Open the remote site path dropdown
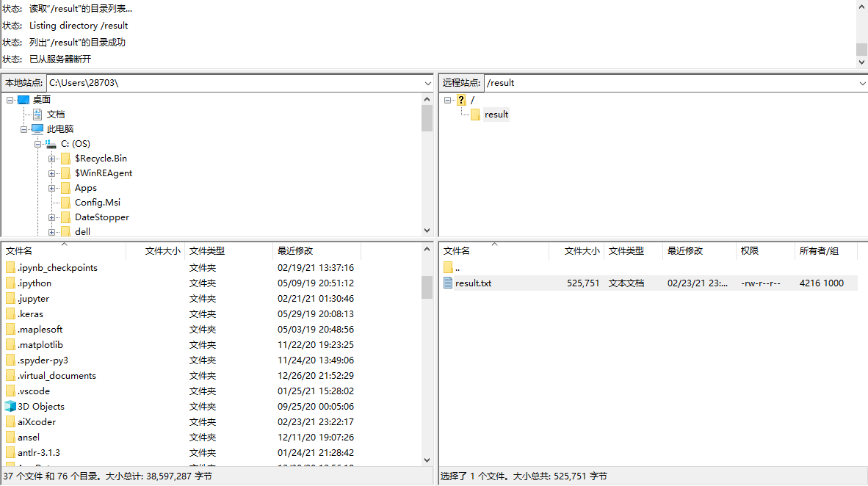The image size is (868, 486). tap(862, 83)
